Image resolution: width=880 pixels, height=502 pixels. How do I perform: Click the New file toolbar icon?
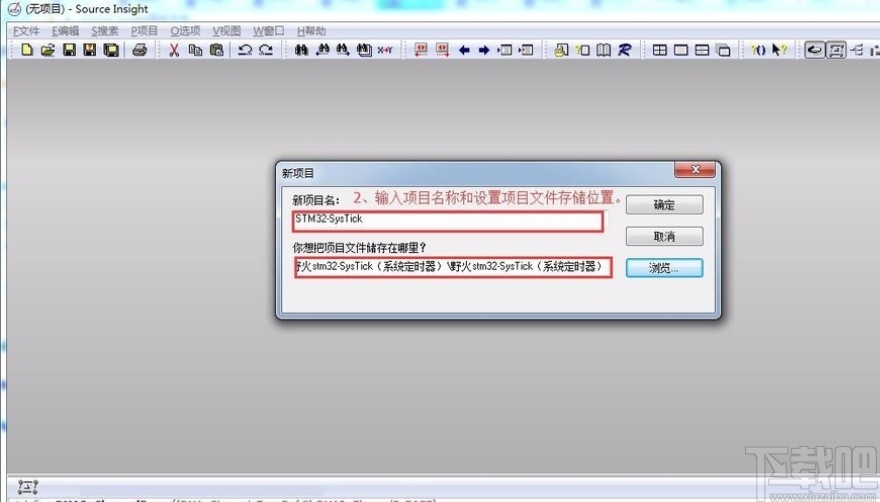27,50
